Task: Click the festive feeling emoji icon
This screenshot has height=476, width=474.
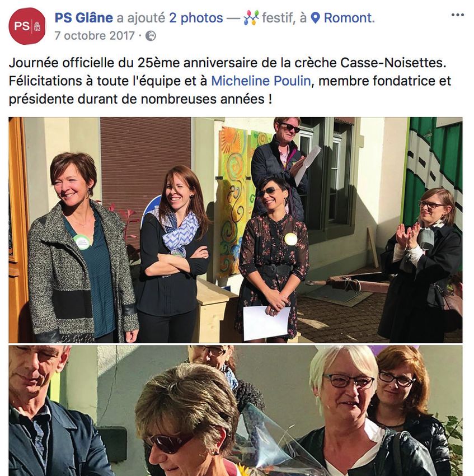Action: coord(251,17)
